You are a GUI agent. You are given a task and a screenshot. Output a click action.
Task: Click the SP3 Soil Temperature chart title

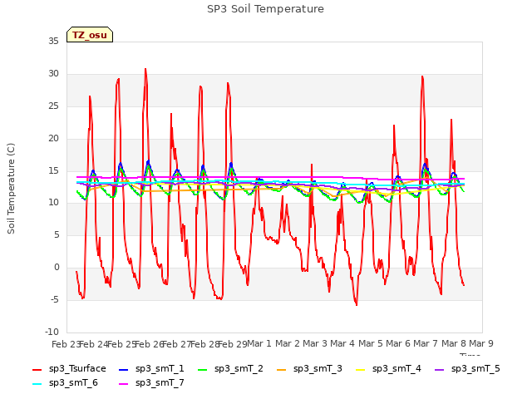point(265,9)
